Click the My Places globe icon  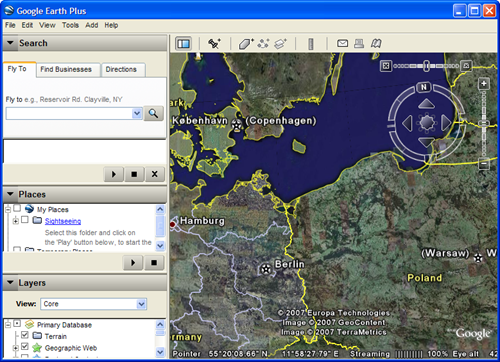click(x=29, y=209)
